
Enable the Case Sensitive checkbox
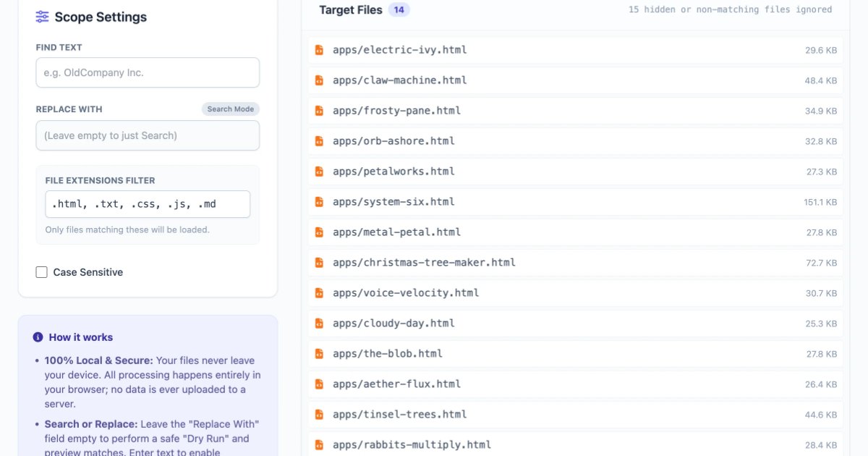pos(42,272)
